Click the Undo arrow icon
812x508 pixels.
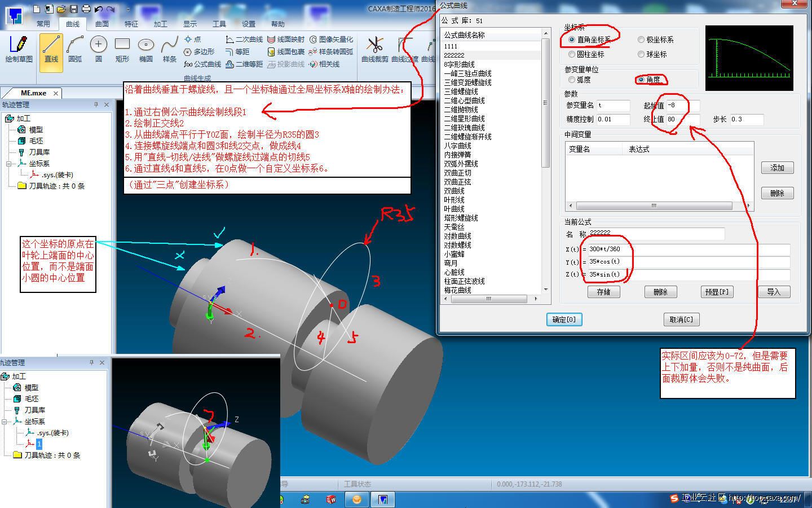pos(99,8)
